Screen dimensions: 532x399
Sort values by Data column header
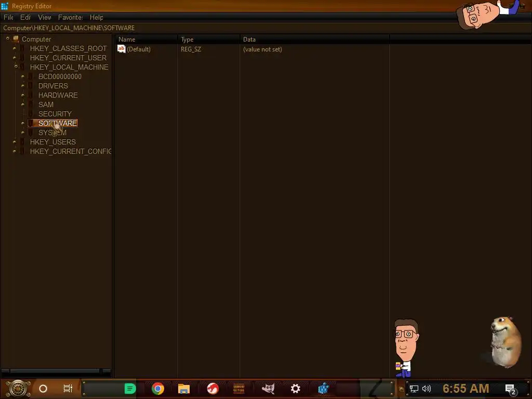coord(315,39)
